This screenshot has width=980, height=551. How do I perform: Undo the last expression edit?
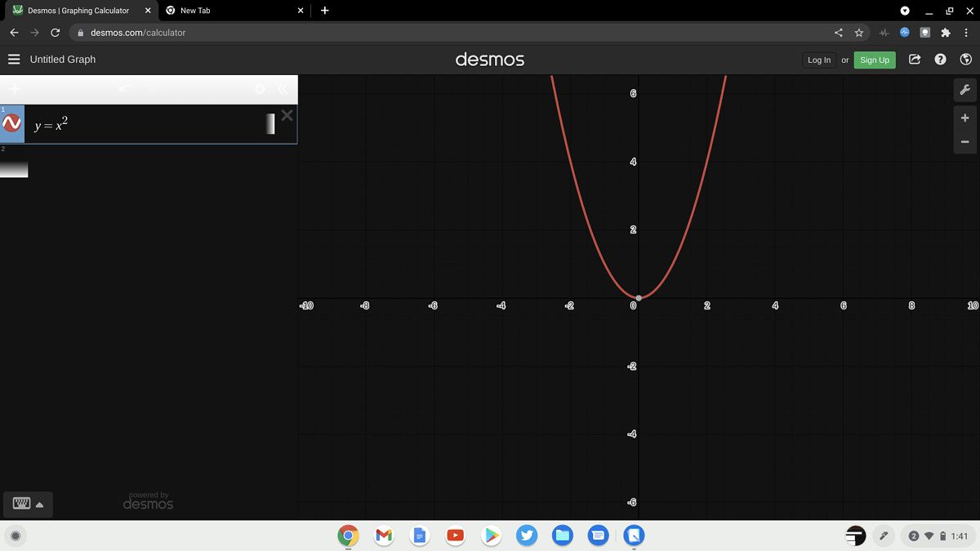(124, 89)
